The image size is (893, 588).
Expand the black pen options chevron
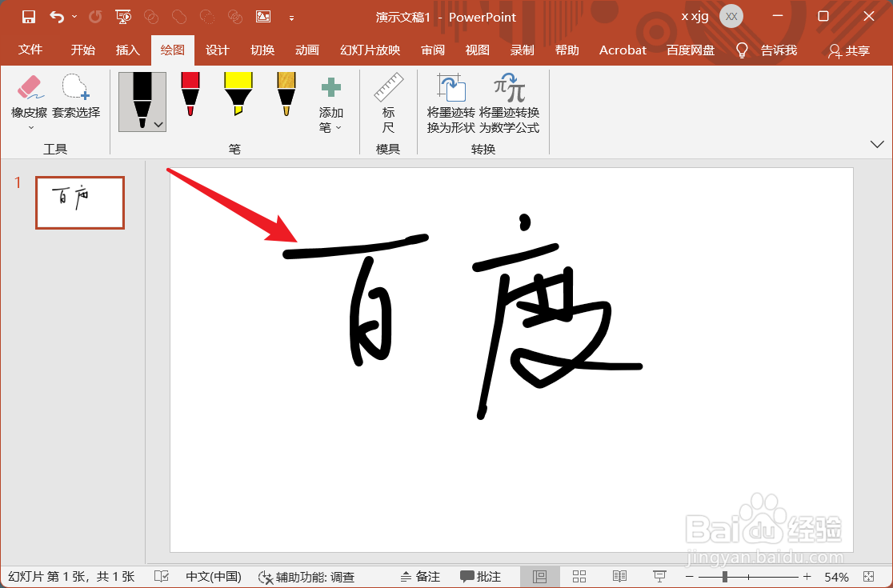coord(158,125)
